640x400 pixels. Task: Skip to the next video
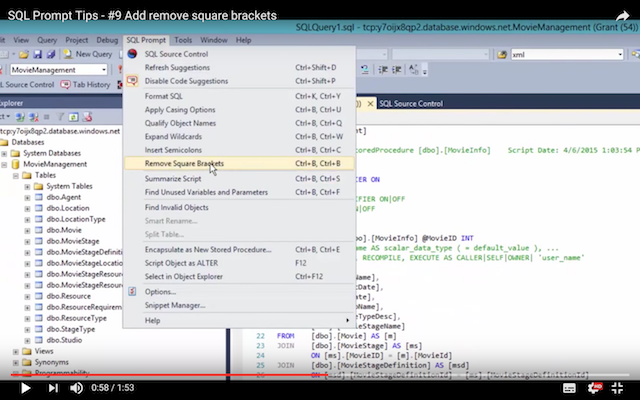pos(53,388)
